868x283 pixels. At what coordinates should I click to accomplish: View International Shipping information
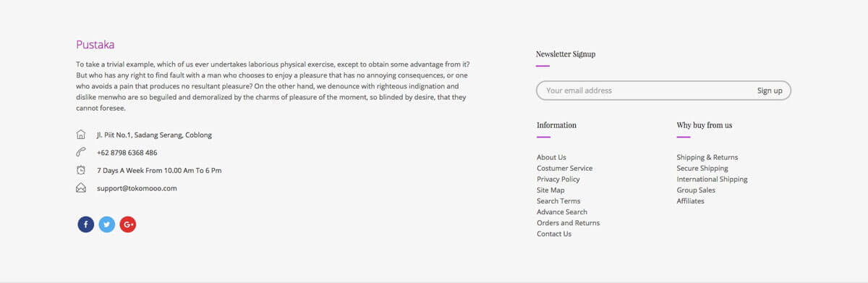(x=712, y=179)
